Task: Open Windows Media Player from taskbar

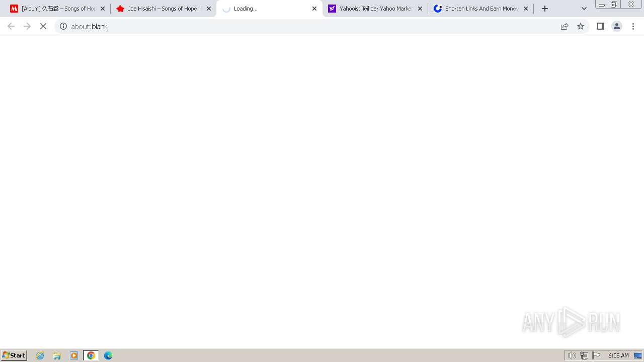Action: (x=74, y=355)
